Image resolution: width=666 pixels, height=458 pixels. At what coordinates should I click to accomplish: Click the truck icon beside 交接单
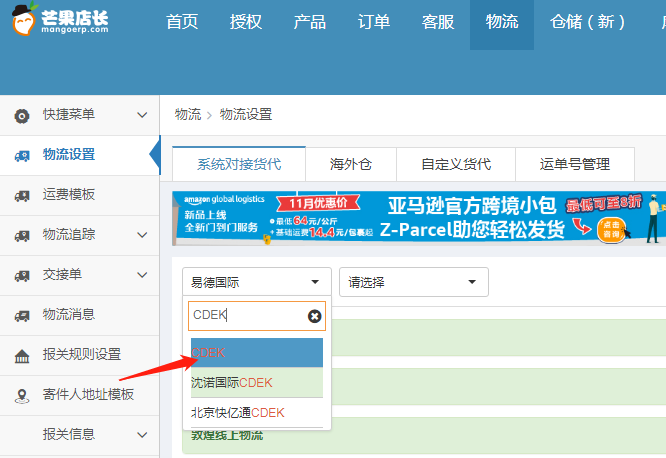[22, 275]
